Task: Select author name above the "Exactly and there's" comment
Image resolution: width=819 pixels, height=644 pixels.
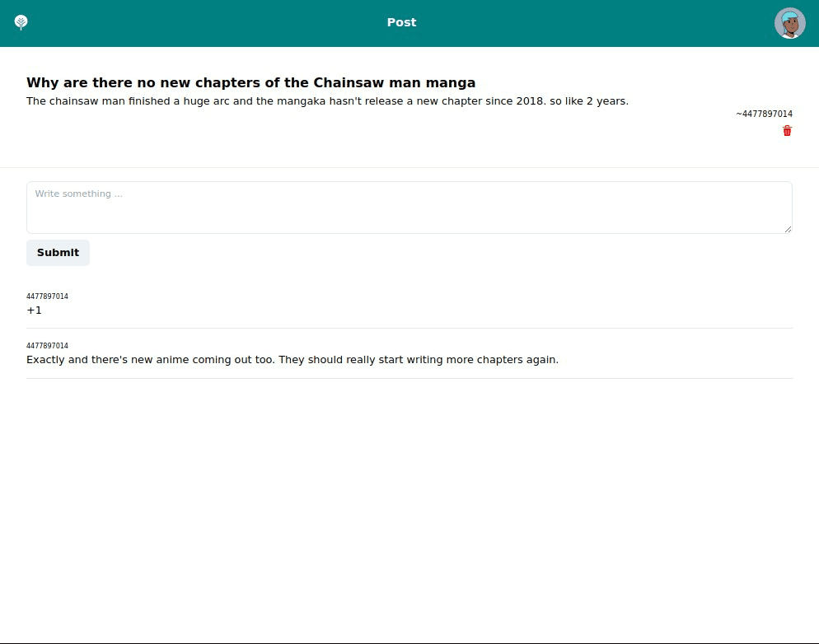Action: click(47, 346)
